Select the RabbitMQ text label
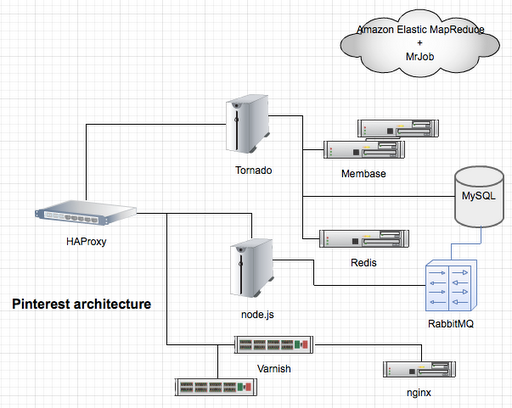 pos(451,324)
